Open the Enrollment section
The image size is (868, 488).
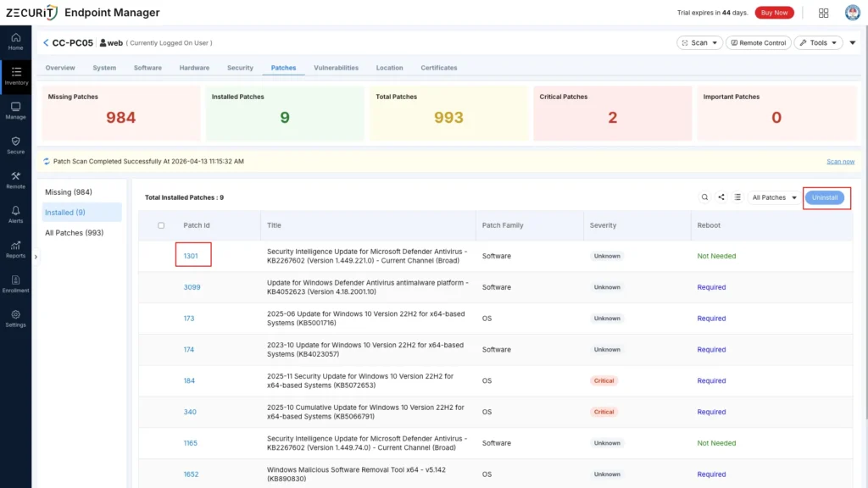15,284
